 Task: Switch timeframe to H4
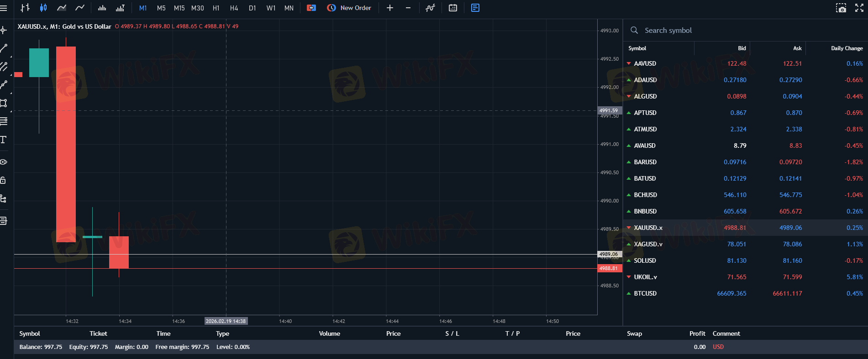click(x=234, y=8)
